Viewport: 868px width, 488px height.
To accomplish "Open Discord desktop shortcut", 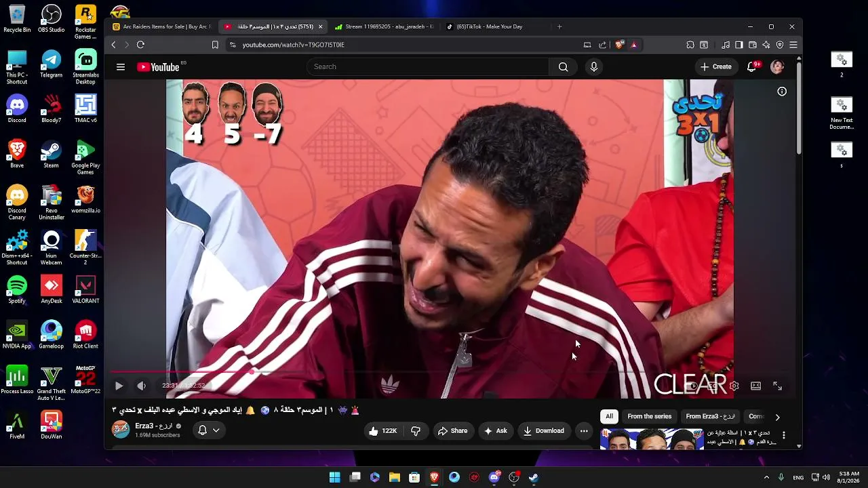I will pyautogui.click(x=17, y=109).
